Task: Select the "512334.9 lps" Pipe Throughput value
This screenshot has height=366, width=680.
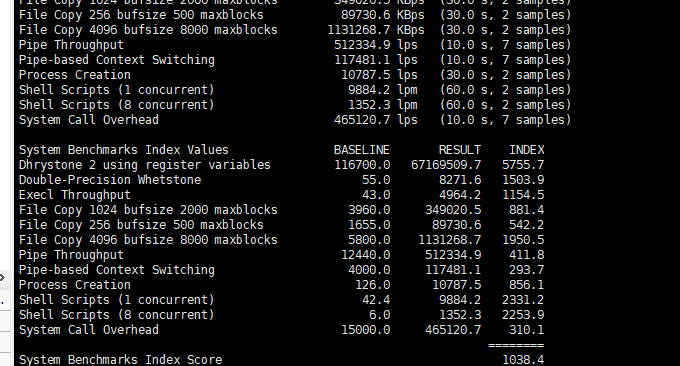Action: tap(376, 45)
